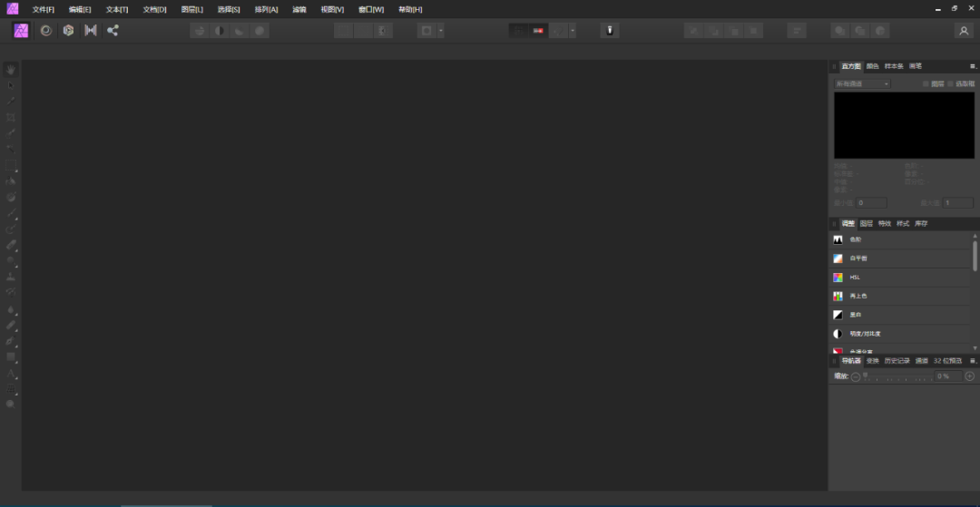980x507 pixels.
Task: Select the Hand (view) tool
Action: point(11,69)
